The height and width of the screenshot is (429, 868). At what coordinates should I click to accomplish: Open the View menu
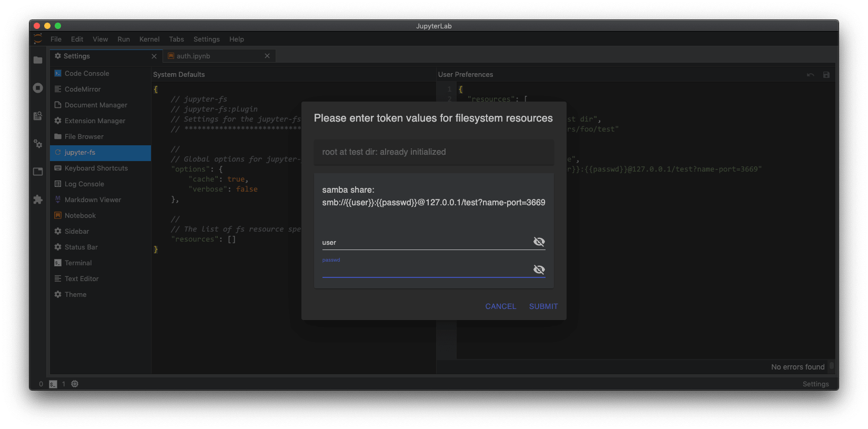click(x=100, y=39)
